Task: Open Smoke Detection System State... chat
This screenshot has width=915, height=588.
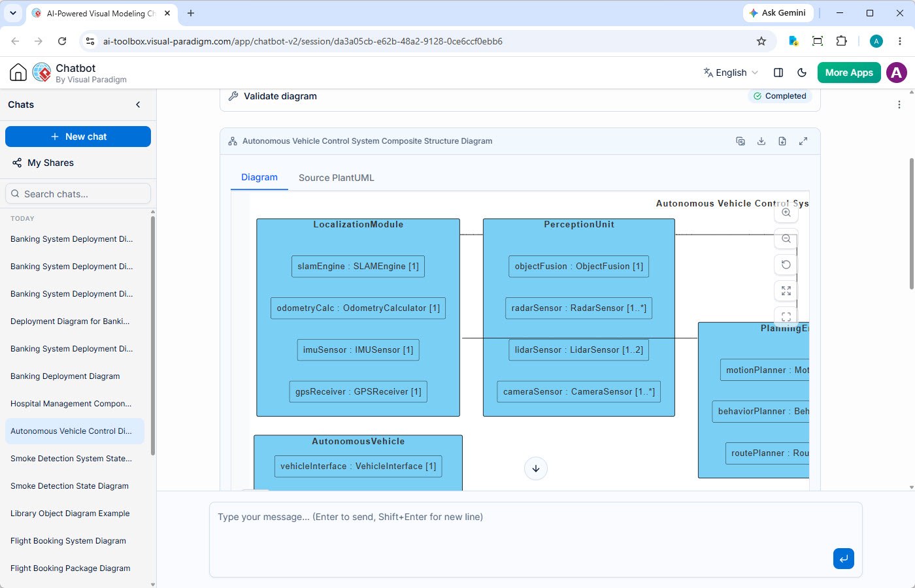Action: pyautogui.click(x=75, y=459)
